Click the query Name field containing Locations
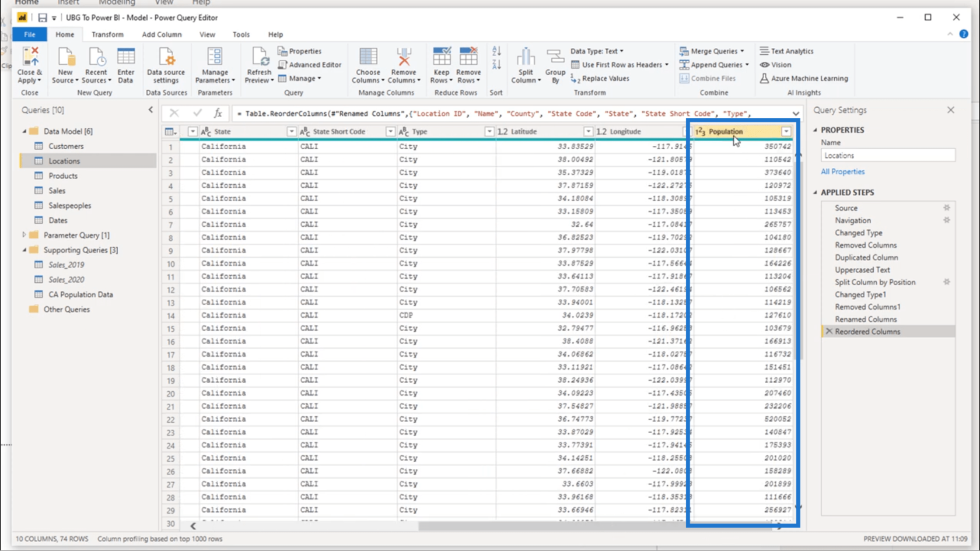 click(888, 156)
